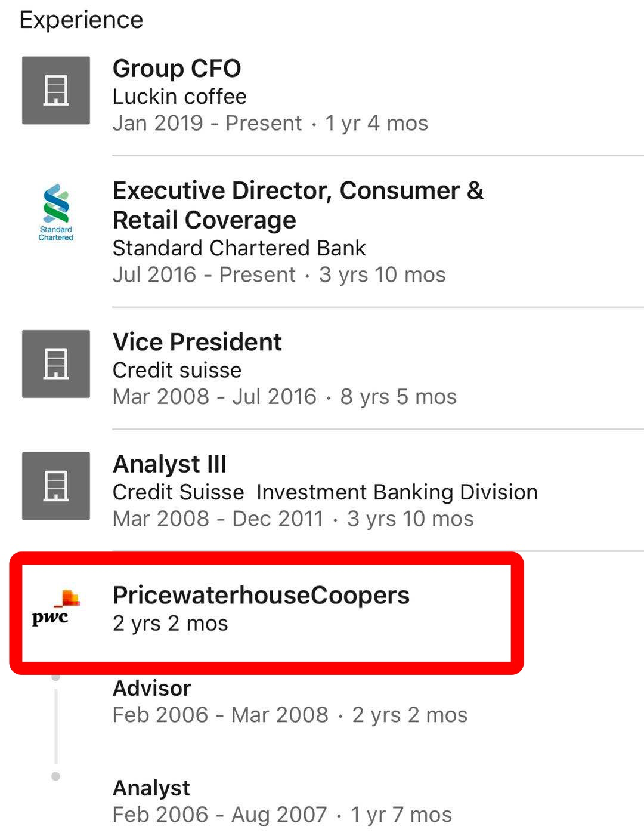Click Credit Suisse Investment Banking Division text
Image resolution: width=644 pixels, height=839 pixels.
click(325, 492)
